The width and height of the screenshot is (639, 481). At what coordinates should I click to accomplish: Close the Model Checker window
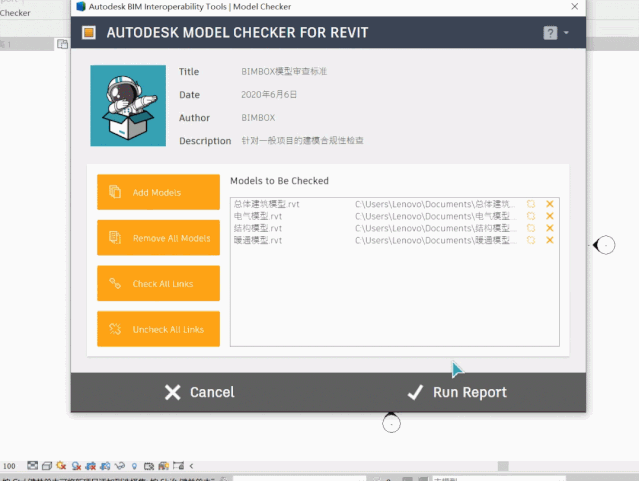coord(575,7)
